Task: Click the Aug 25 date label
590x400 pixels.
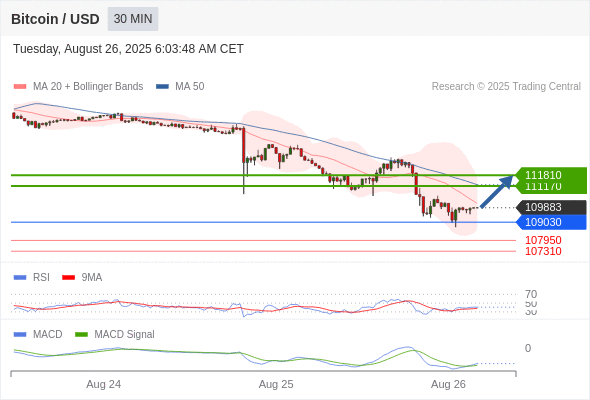Action: [x=276, y=384]
